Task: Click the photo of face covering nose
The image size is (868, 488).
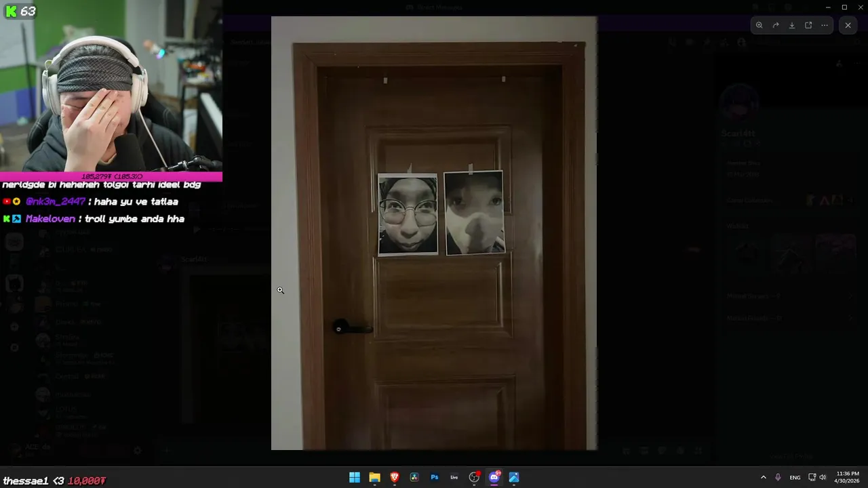Action: [474, 213]
